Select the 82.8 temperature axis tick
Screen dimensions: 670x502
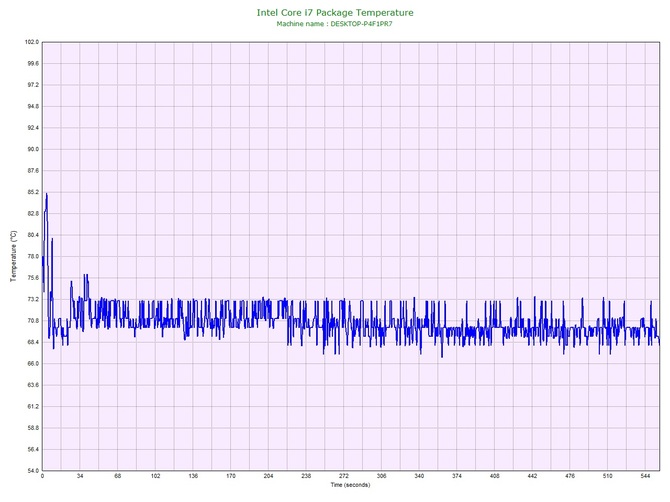(x=33, y=214)
